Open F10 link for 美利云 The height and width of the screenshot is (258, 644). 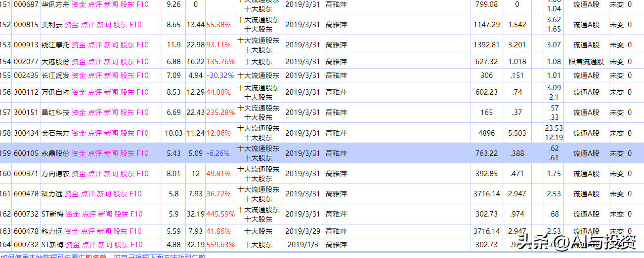coord(136,24)
